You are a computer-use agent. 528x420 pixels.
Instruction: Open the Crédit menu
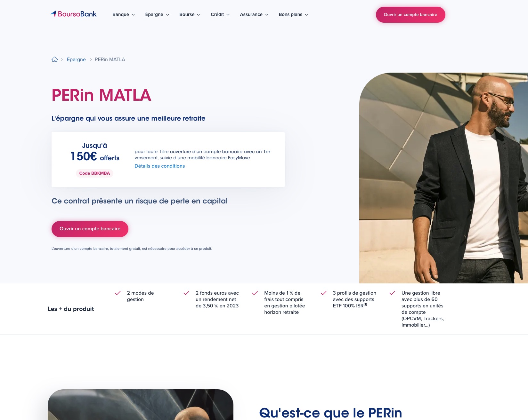[220, 14]
